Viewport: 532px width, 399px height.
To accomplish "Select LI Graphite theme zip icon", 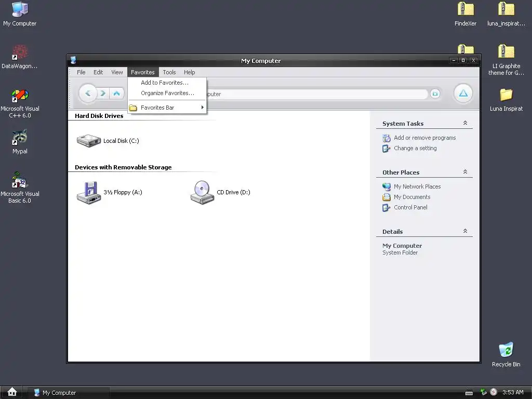I will tap(506, 60).
